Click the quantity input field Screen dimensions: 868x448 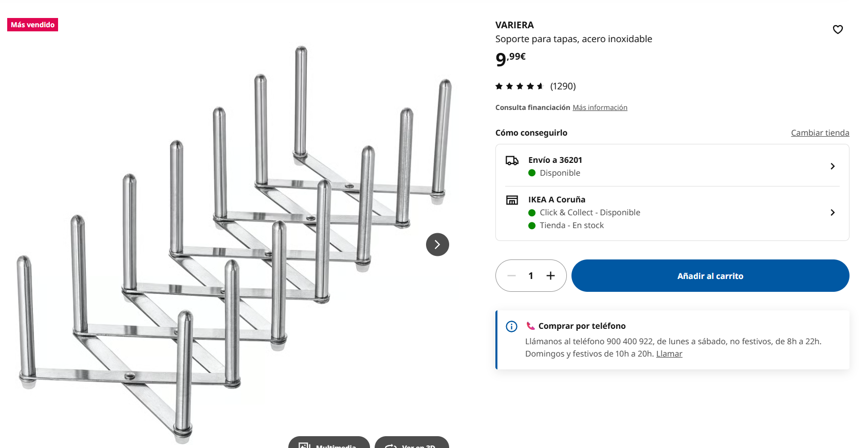[531, 276]
